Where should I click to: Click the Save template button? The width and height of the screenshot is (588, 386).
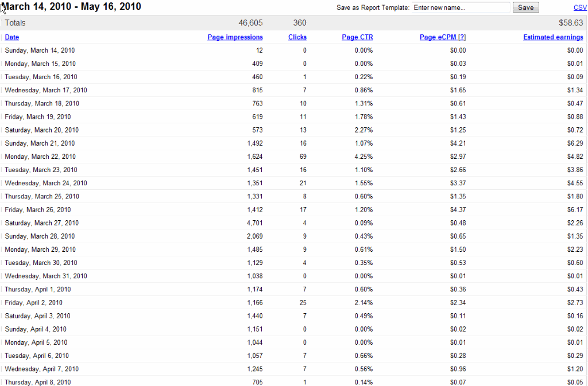click(525, 7)
